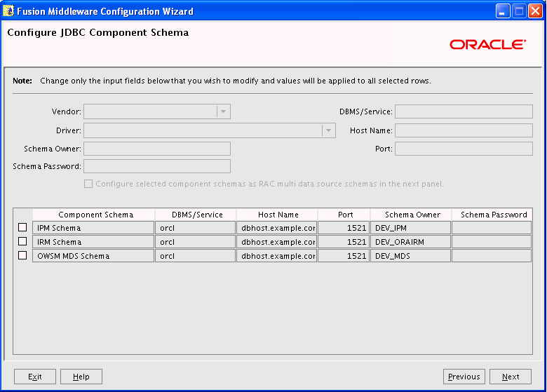Image resolution: width=547 pixels, height=392 pixels.
Task: Click the password cell for IPM Schema
Action: click(492, 228)
